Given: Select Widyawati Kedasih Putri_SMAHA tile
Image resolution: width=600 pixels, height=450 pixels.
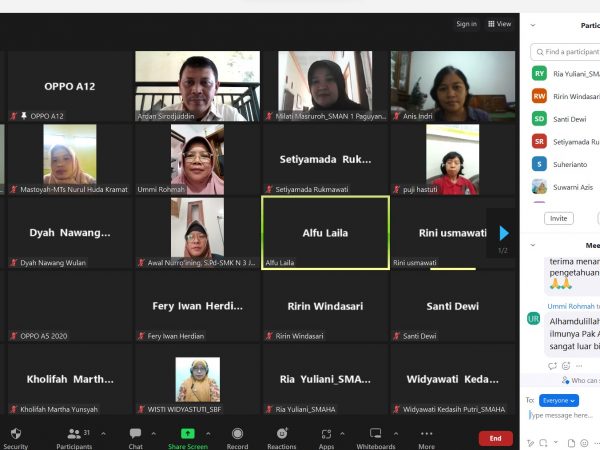Looking at the screenshot, I should tap(453, 379).
